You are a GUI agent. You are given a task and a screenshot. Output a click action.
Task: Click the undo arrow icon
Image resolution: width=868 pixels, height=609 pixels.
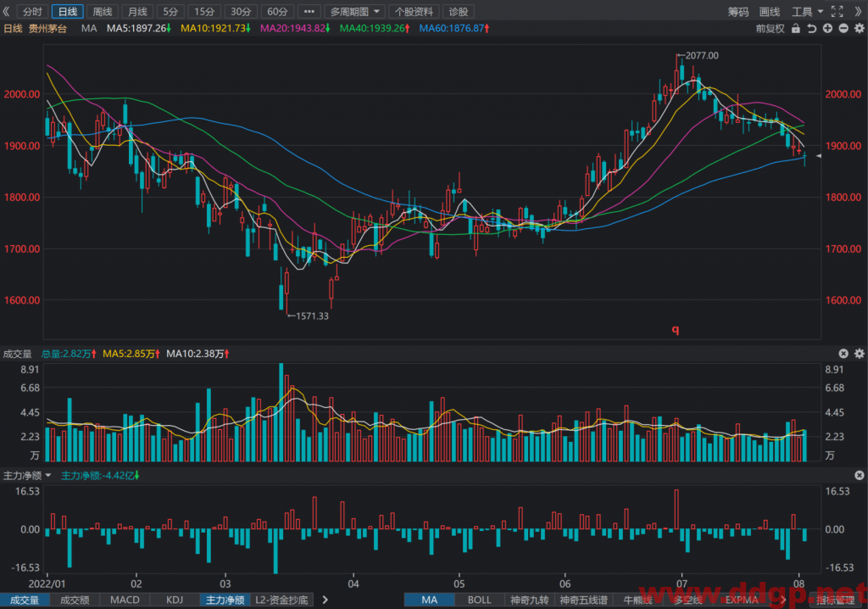[811, 28]
